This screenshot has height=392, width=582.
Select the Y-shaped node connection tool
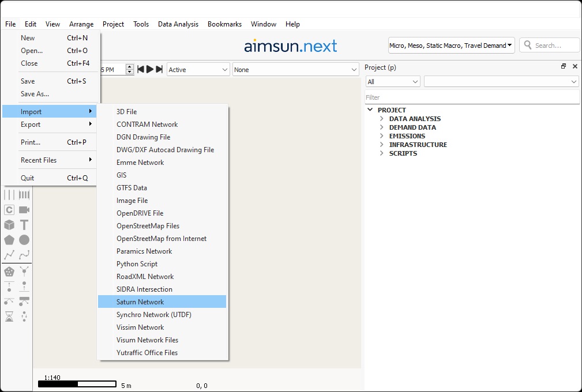[x=24, y=272]
